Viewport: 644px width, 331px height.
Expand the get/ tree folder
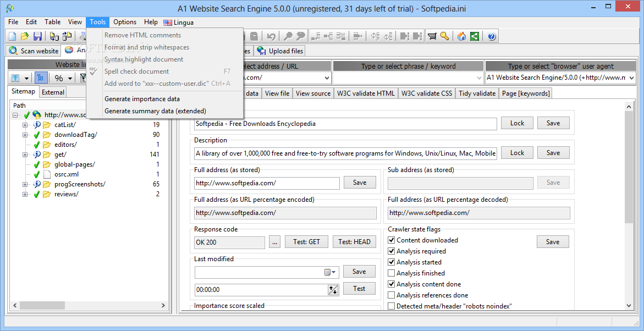click(x=25, y=155)
